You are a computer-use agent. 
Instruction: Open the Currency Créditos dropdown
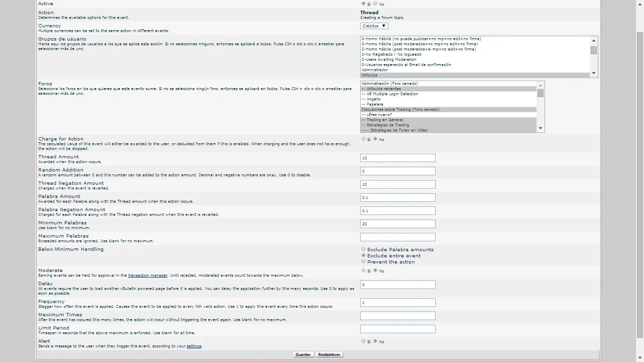[374, 26]
